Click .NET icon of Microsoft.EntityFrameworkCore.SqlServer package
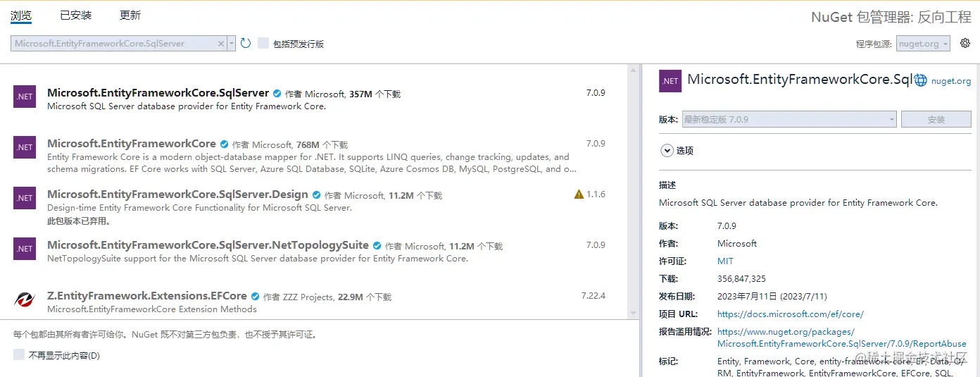The height and width of the screenshot is (377, 980). 25,97
